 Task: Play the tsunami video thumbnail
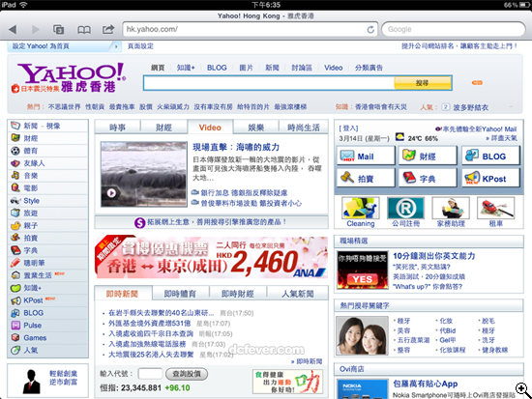click(x=144, y=174)
